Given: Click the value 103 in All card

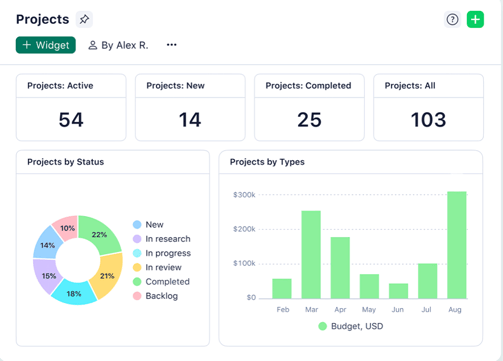Looking at the screenshot, I should [x=428, y=120].
